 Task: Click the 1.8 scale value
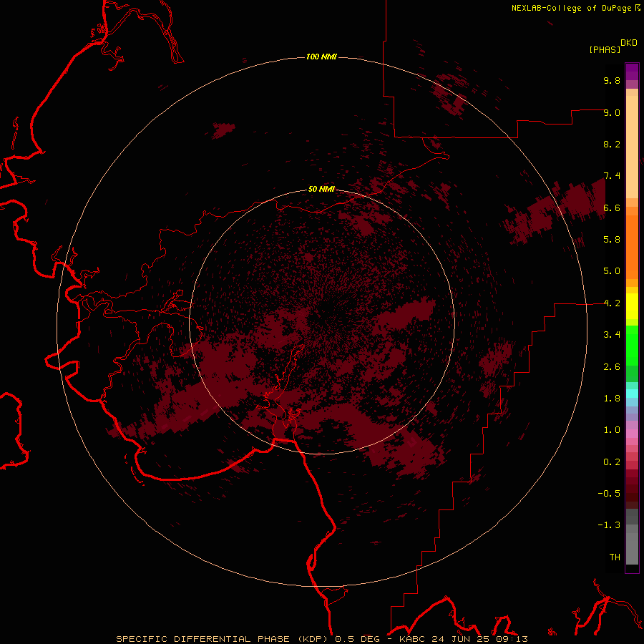coord(612,399)
